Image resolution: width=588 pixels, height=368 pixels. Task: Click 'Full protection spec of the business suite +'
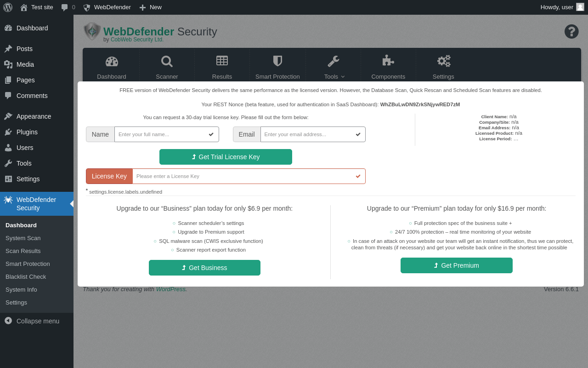click(463, 223)
